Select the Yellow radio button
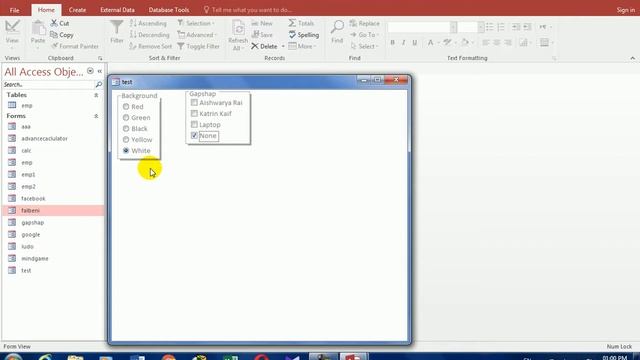640x360 pixels. pos(126,140)
